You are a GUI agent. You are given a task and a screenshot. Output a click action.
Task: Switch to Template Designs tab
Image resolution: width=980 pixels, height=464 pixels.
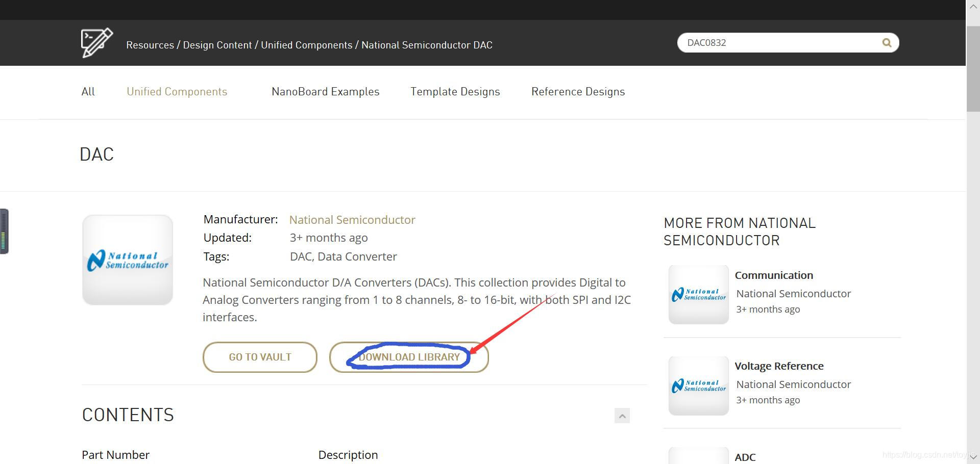click(x=455, y=92)
